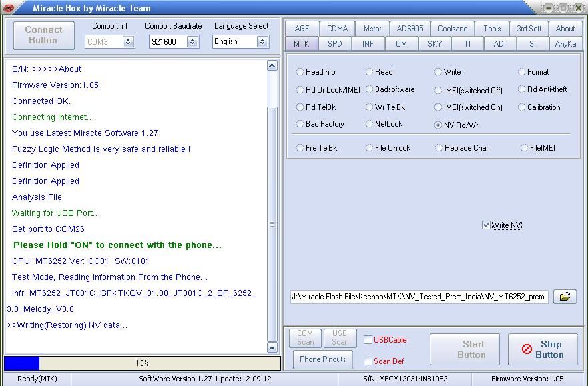Click the COM Scan button
The width and height of the screenshot is (588, 386).
305,338
